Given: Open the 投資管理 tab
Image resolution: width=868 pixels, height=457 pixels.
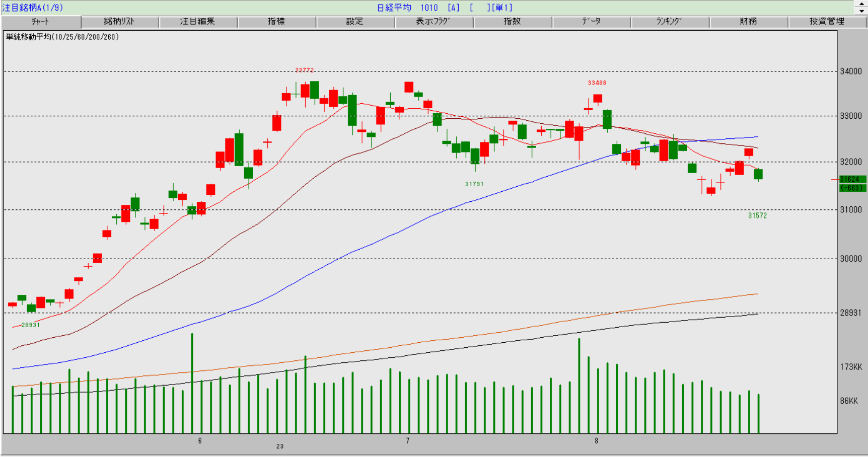Looking at the screenshot, I should coord(827,22).
